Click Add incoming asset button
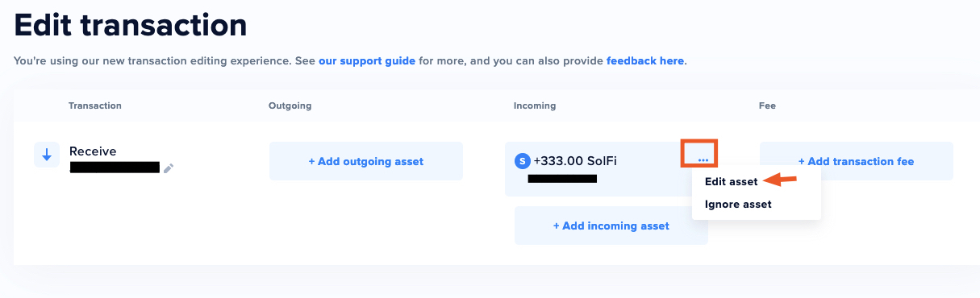Viewport: 980px width, 298px height. click(611, 226)
